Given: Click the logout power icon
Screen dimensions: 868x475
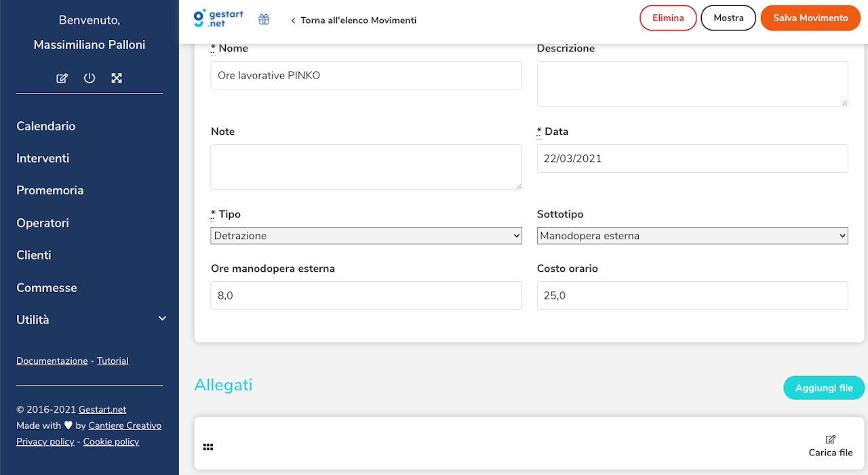Looking at the screenshot, I should point(89,78).
